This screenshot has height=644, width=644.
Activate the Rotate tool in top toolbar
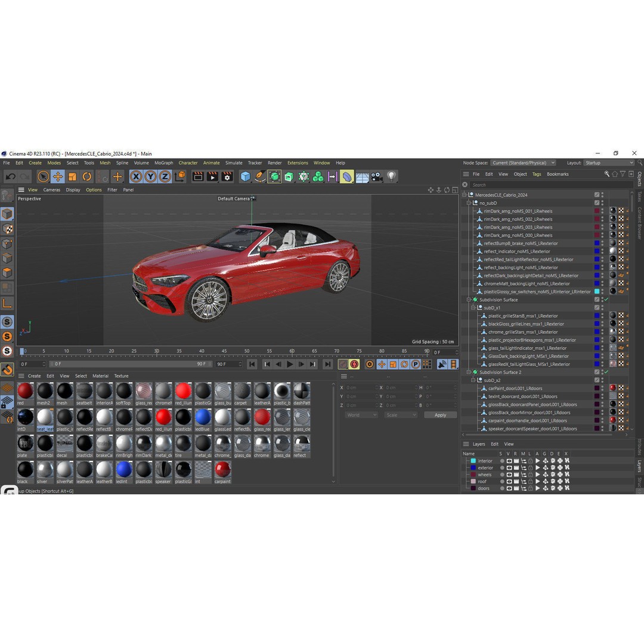tap(87, 177)
